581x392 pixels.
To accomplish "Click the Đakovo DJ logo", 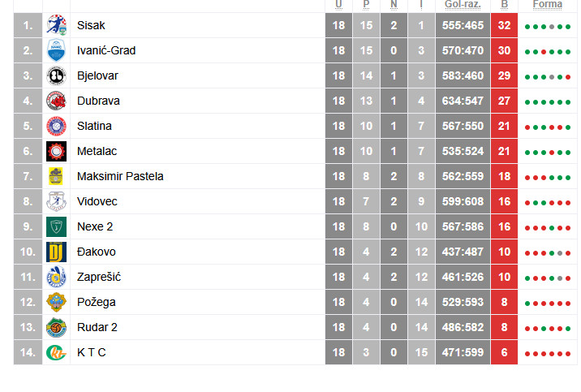I will pos(56,252).
